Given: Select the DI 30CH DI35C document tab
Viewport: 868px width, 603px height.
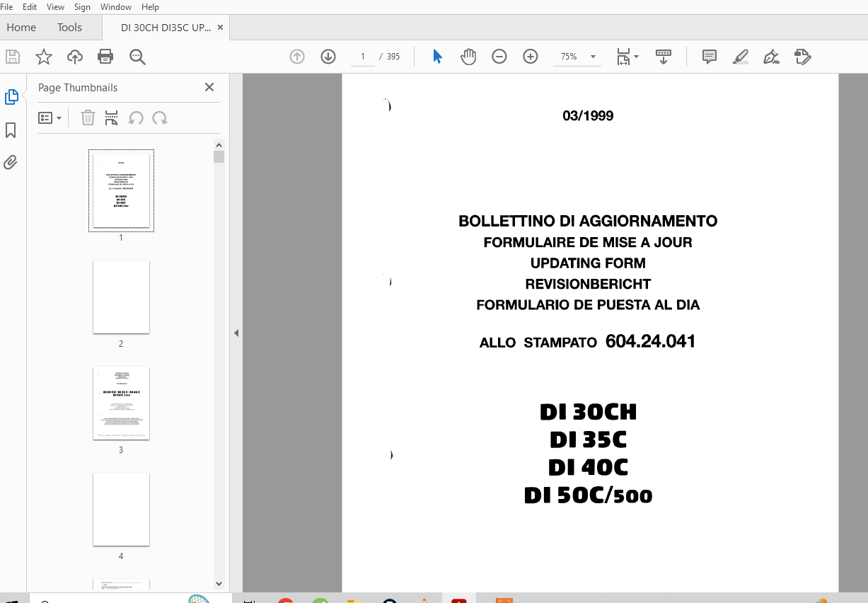Looking at the screenshot, I should click(166, 28).
